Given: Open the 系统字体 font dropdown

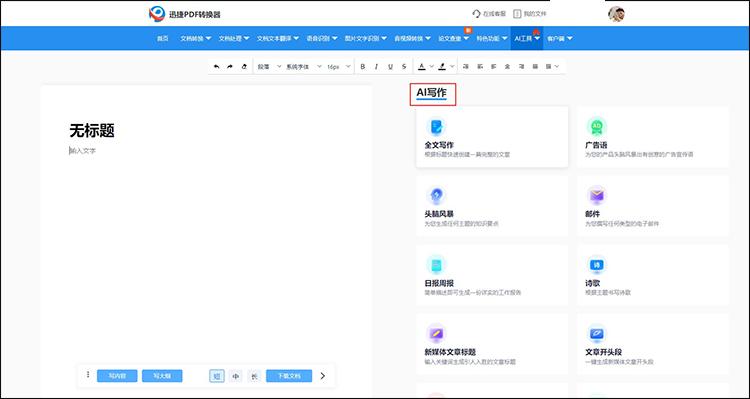Looking at the screenshot, I should (x=304, y=66).
